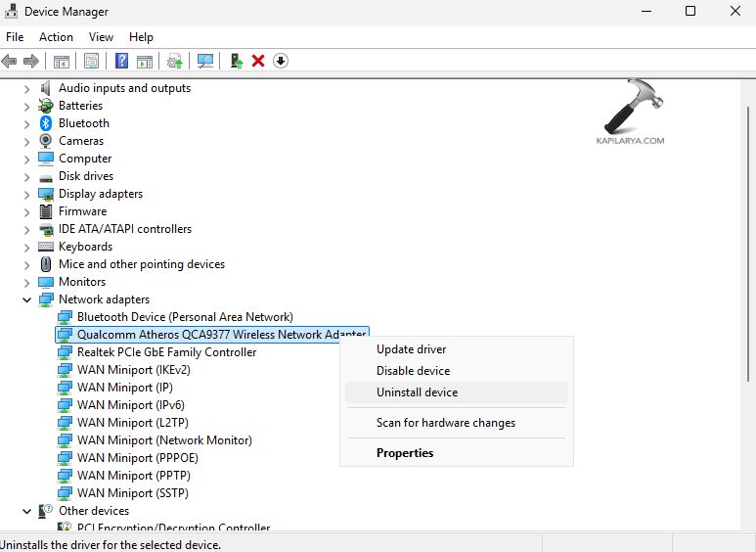756x552 pixels.
Task: Open Properties from the context menu
Action: [405, 453]
